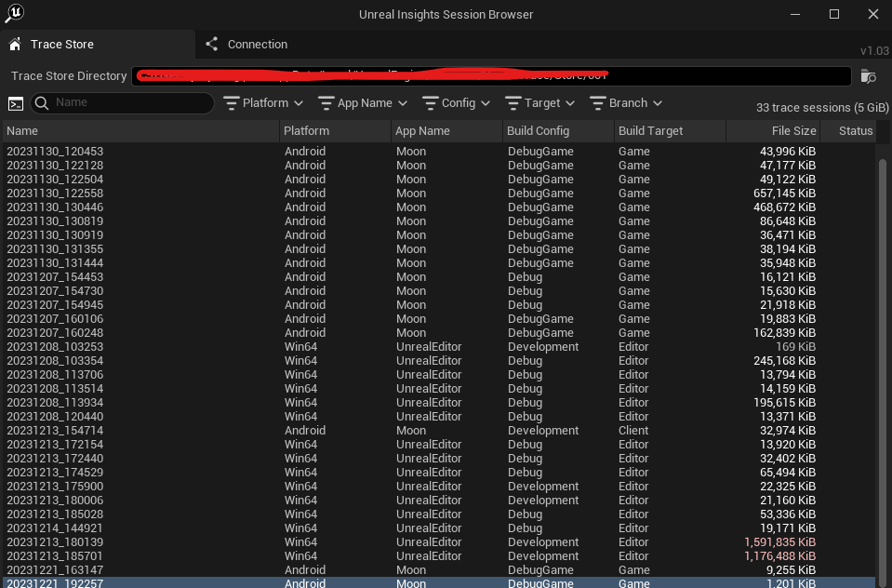892x588 pixels.
Task: Select trace 20231130_131444
Action: tap(439, 263)
